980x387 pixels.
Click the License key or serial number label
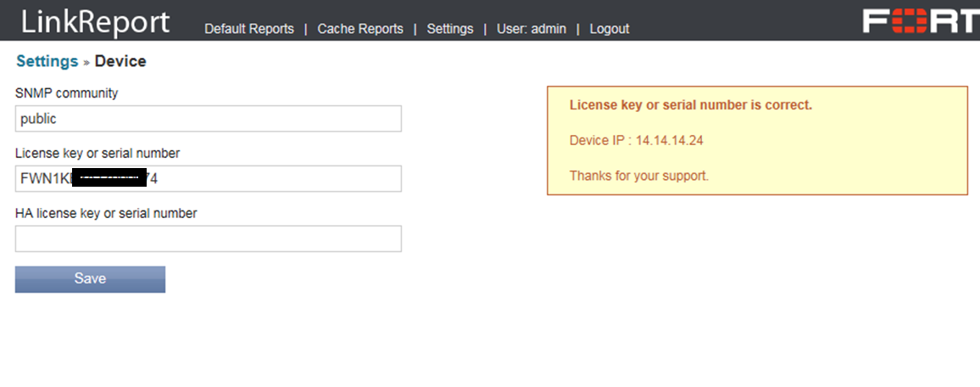[97, 154]
